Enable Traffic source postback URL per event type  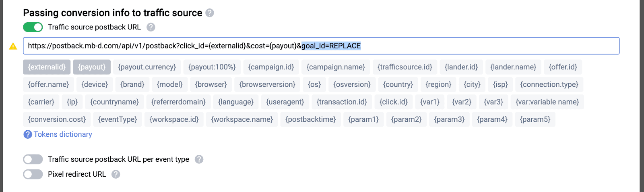point(33,159)
